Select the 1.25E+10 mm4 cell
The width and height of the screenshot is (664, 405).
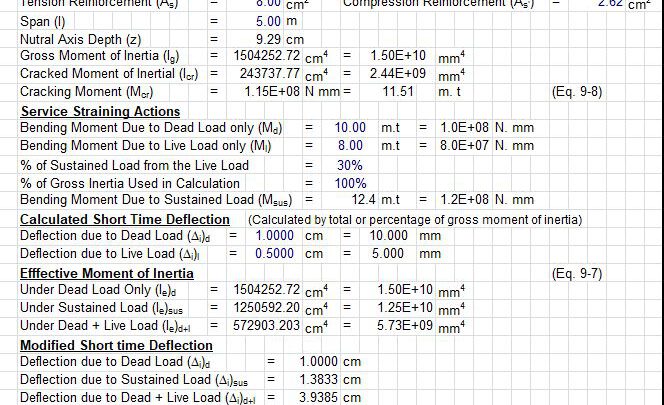405,307
